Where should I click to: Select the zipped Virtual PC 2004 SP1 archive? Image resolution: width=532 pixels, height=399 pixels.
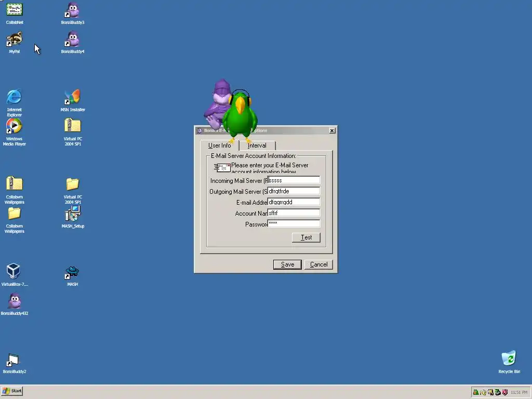point(73,132)
